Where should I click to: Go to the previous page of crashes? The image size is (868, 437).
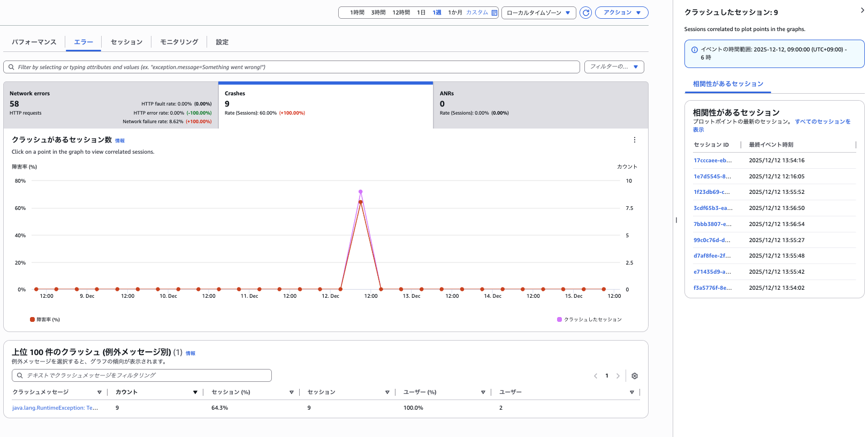[x=596, y=376]
